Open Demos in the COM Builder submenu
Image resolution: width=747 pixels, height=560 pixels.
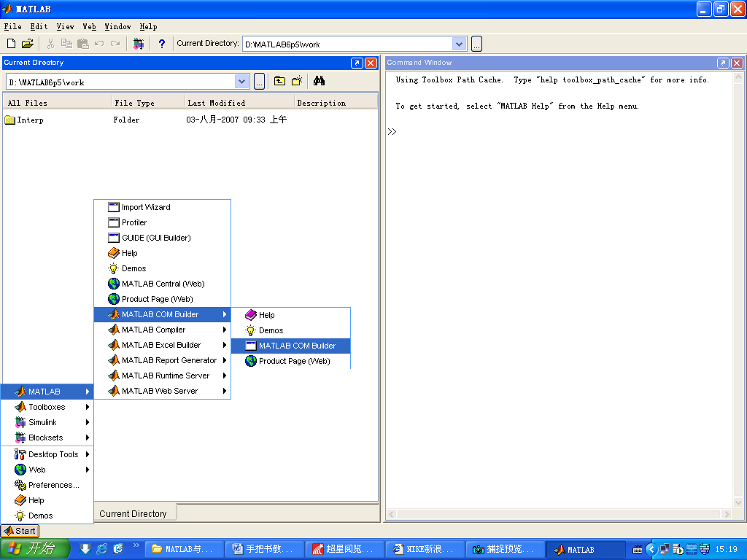tap(290, 330)
